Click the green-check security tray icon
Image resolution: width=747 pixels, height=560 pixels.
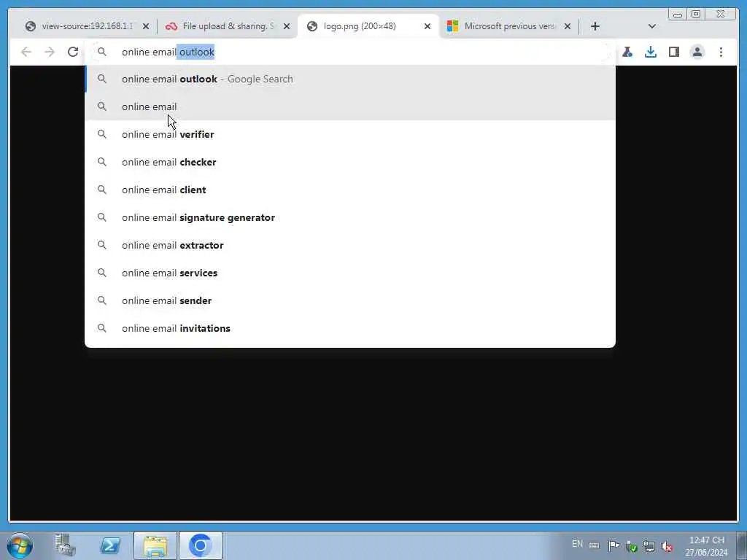(x=632, y=547)
